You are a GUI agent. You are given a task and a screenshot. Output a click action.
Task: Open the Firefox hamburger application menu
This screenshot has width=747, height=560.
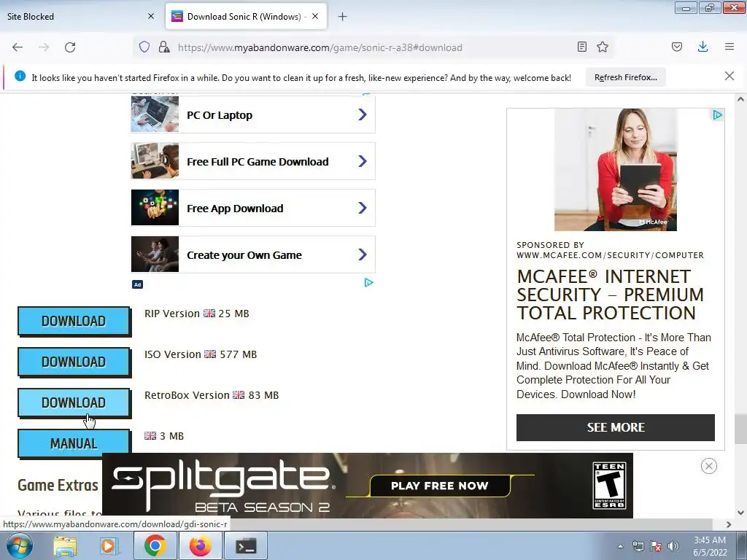(729, 47)
